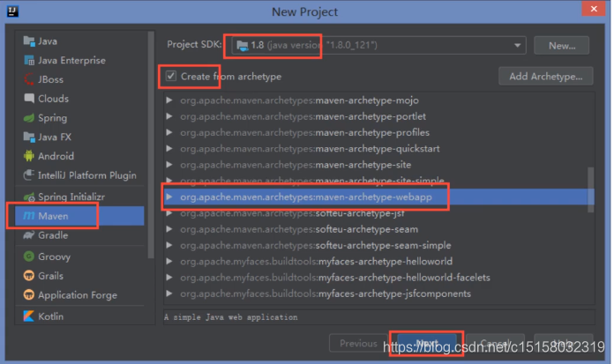Click the Spring Initializr icon
The width and height of the screenshot is (614, 364).
[29, 197]
